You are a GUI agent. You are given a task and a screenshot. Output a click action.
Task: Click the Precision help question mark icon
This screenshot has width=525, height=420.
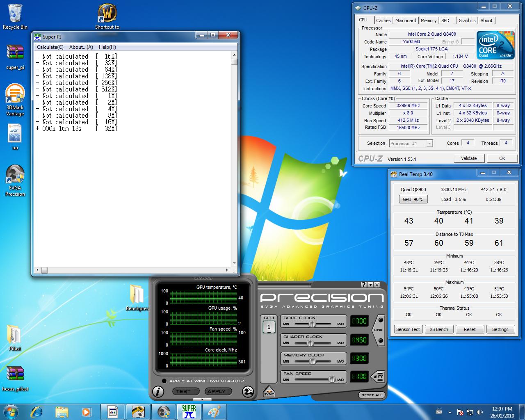tap(364, 284)
